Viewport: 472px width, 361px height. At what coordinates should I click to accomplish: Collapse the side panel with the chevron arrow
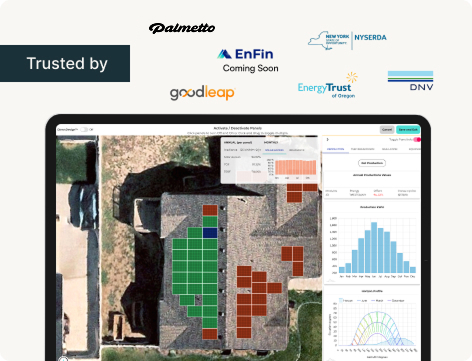(327, 139)
